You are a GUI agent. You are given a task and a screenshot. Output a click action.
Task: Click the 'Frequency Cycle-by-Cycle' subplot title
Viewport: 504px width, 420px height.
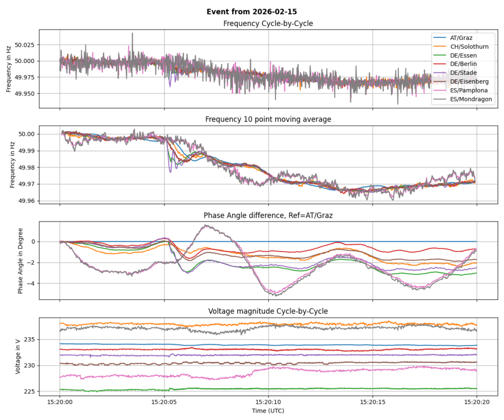point(268,24)
